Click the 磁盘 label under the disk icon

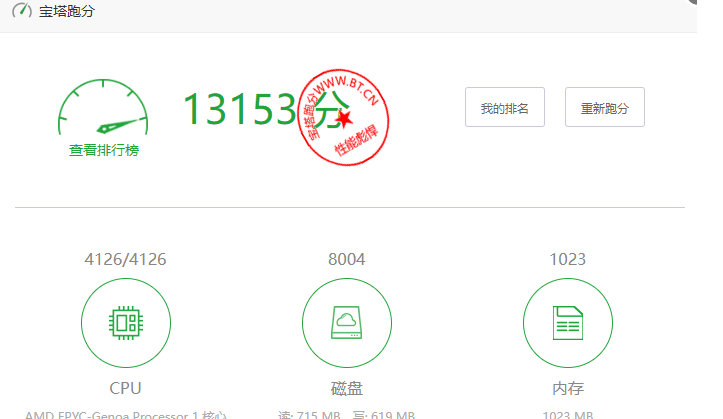[346, 388]
